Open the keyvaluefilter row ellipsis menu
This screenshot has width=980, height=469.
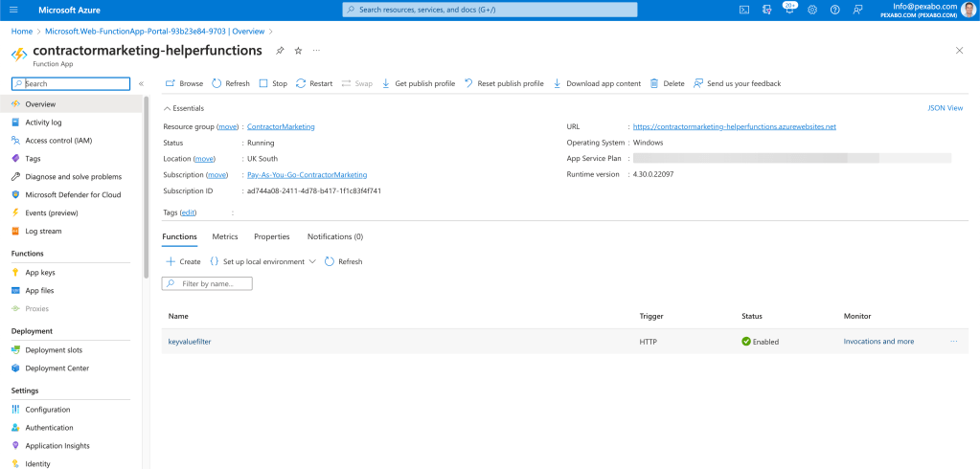point(954,342)
